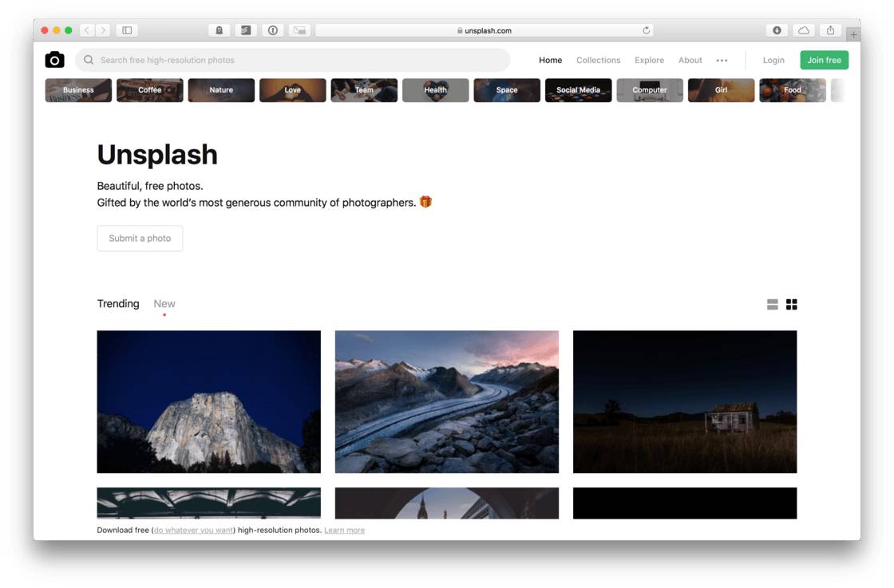Open the steel roof structure photo
Screen dimensions: 894x588
point(208,503)
